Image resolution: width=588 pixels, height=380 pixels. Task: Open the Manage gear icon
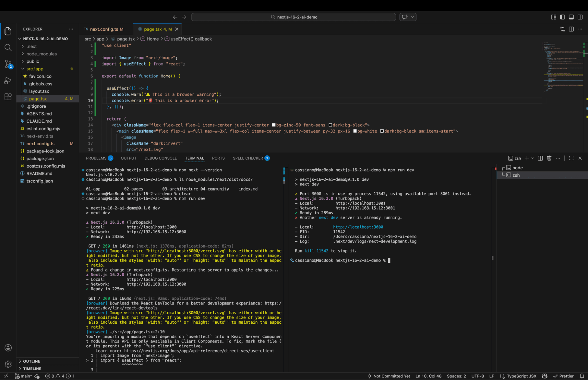(x=8, y=364)
